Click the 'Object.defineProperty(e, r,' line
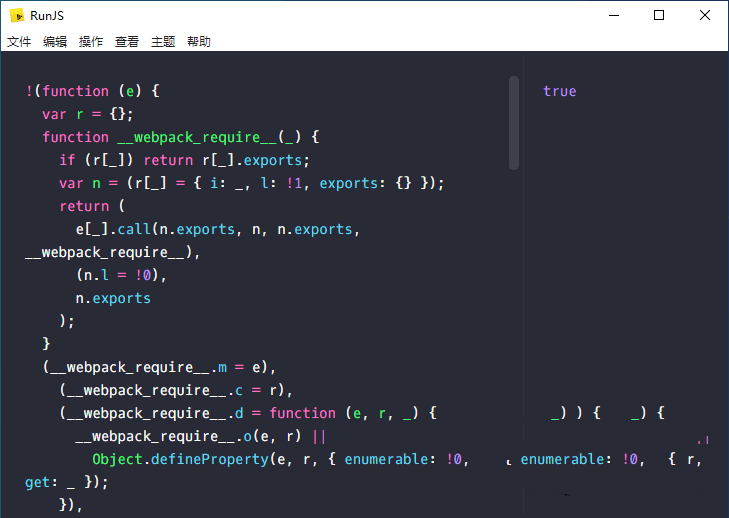Screen dimensions: 729x518 (x=280, y=459)
